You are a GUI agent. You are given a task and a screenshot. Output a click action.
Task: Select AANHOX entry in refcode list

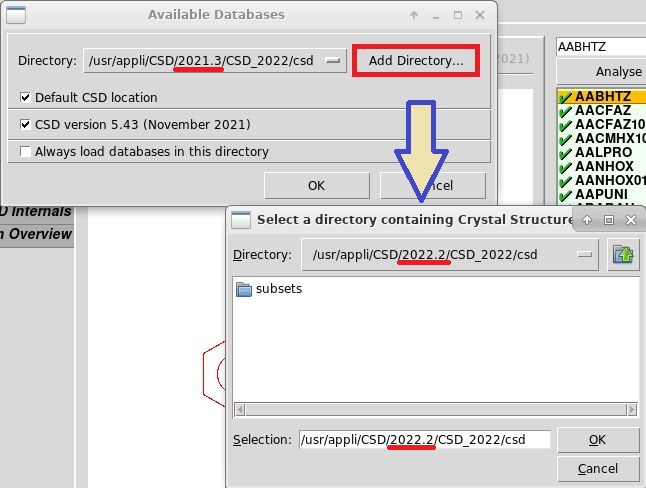(602, 167)
